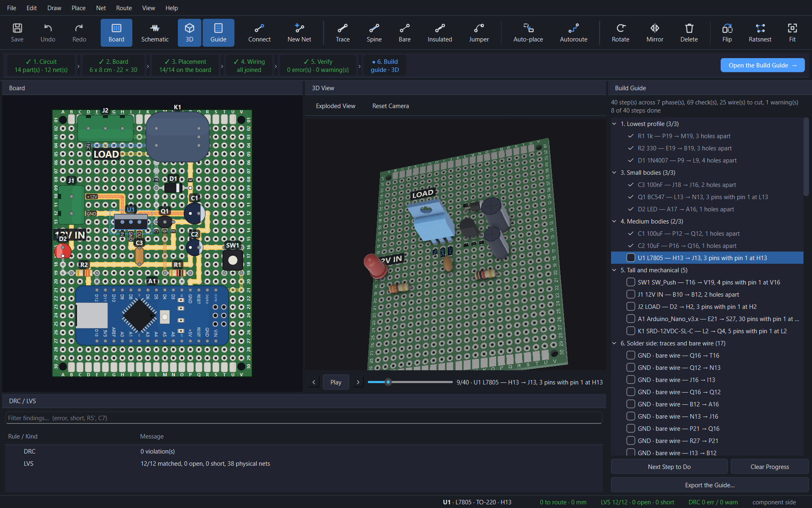Select the Insulated wire tool
Viewport: 812px width, 508px height.
tap(440, 33)
